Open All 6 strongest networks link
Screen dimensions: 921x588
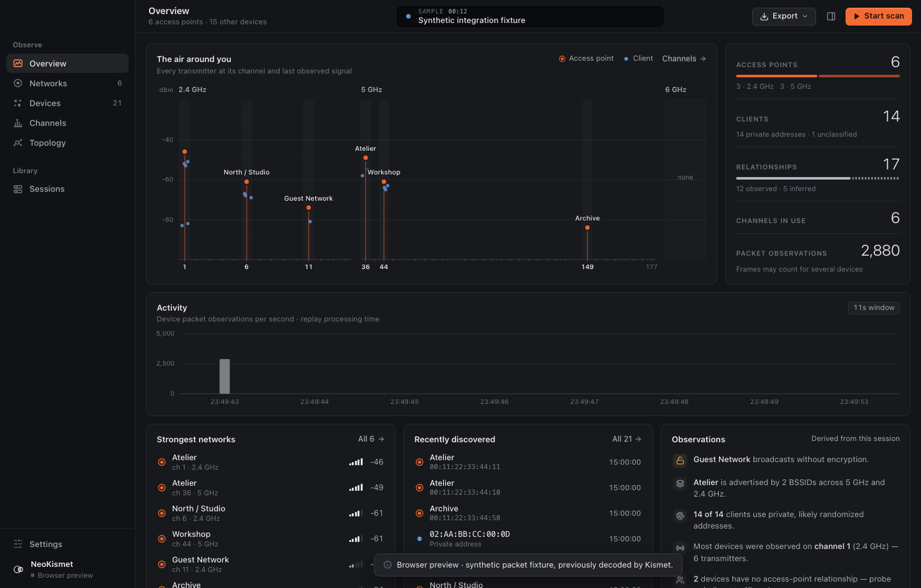click(x=371, y=439)
